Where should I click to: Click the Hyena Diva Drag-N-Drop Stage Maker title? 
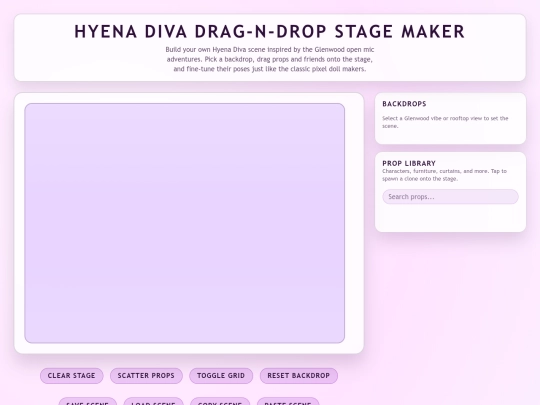[270, 31]
